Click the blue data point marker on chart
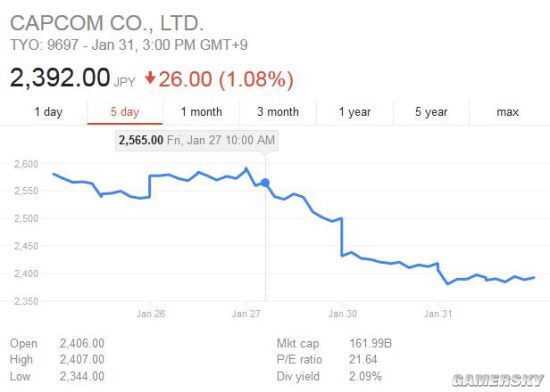550x392 pixels. coord(265,183)
